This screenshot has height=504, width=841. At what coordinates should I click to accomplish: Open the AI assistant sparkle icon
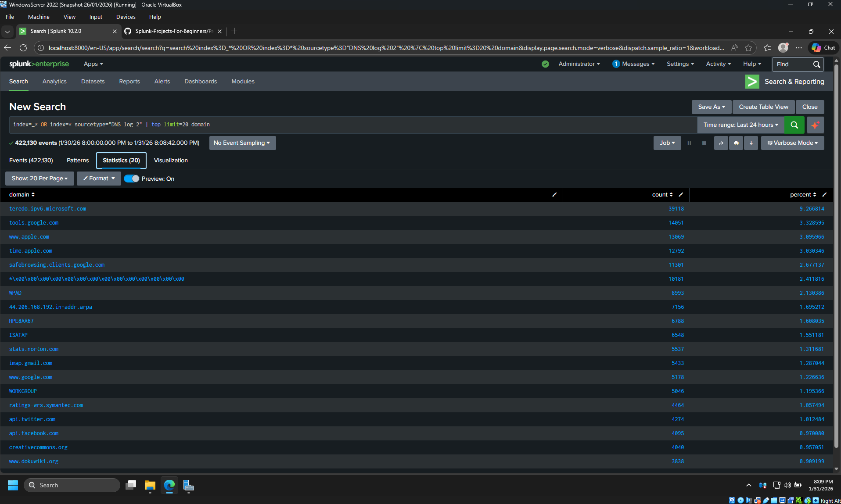(x=815, y=125)
